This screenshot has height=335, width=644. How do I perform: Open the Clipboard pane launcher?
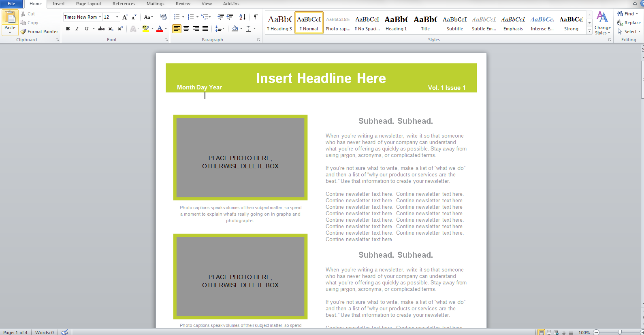pos(57,40)
